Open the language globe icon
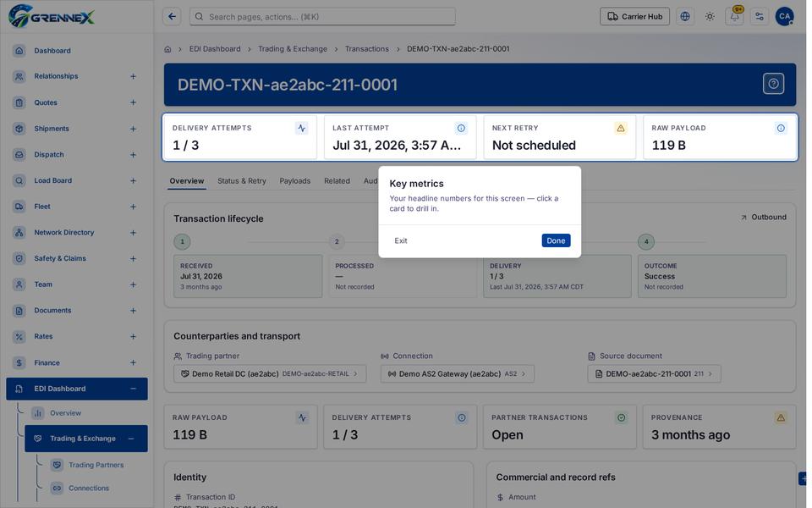The width and height of the screenshot is (812, 508). click(685, 17)
